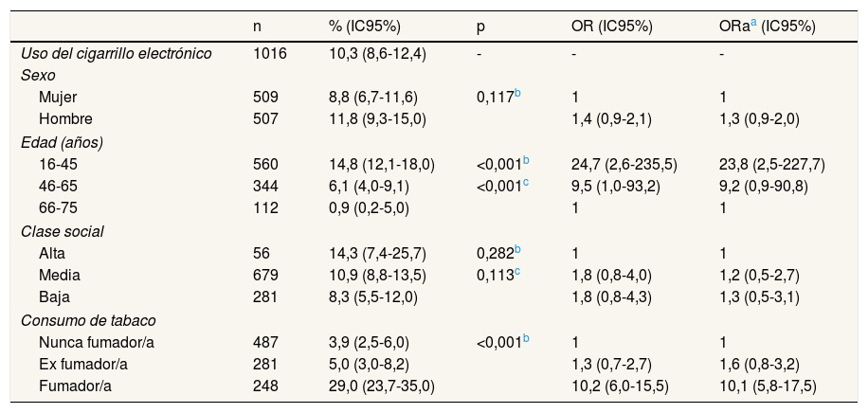Select the 'Consumo de tabaco' heading
The image size is (868, 413).
point(88,321)
